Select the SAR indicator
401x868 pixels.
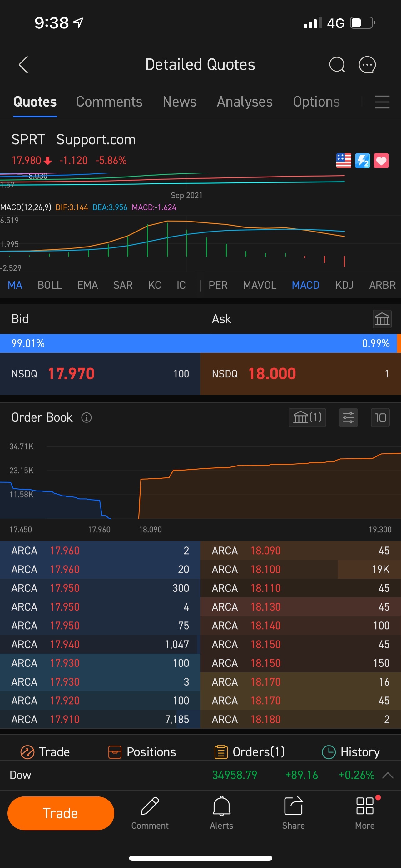click(123, 285)
